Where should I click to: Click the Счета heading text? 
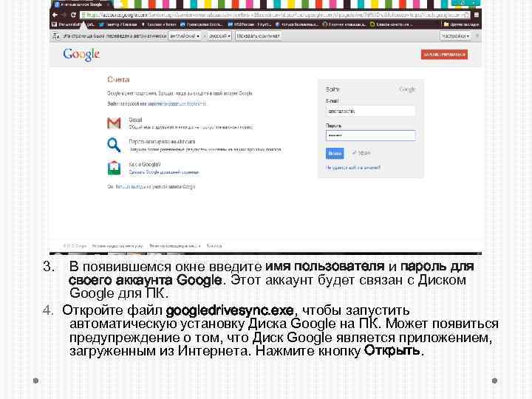118,79
